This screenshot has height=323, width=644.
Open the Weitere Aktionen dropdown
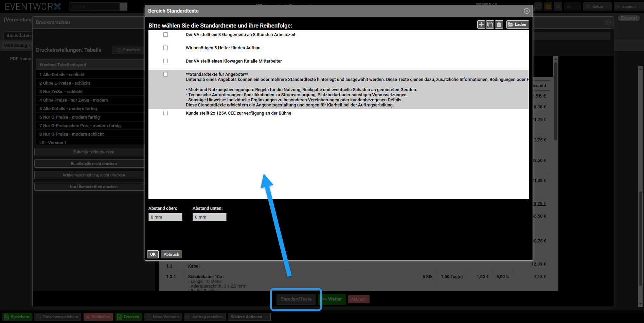coord(249,317)
